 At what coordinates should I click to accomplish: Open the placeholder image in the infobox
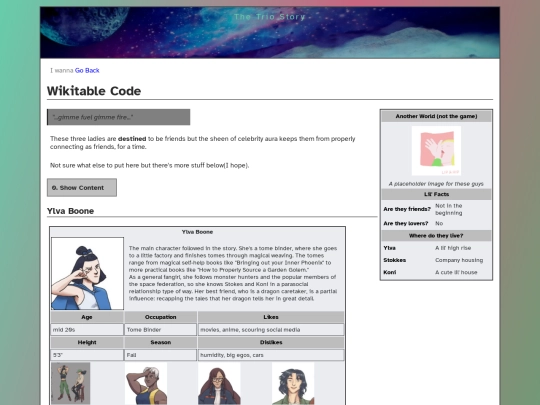(x=436, y=151)
